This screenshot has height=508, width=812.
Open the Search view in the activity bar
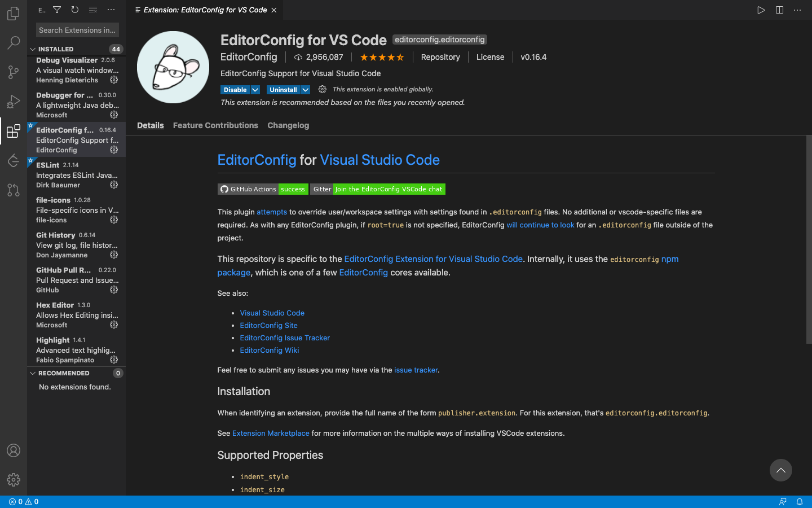[14, 42]
